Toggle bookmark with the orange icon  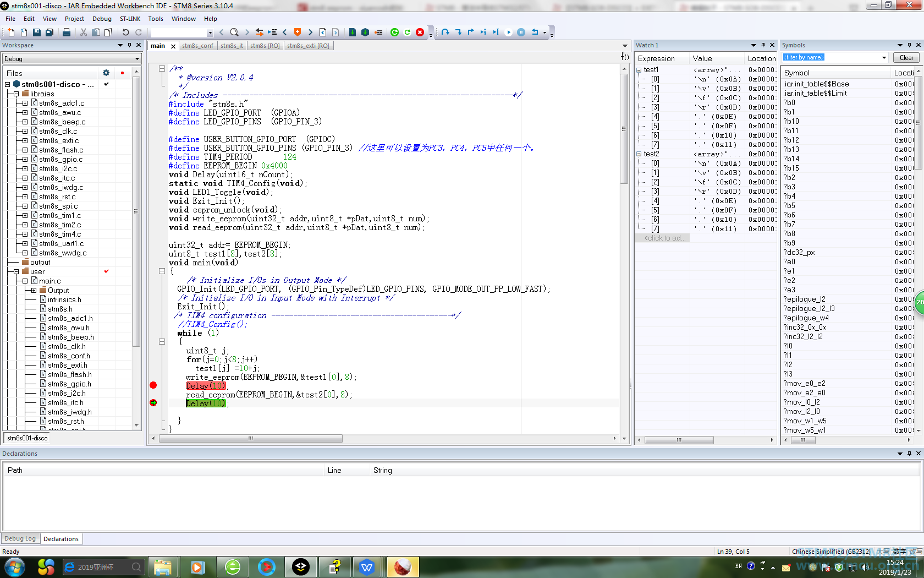tap(298, 32)
